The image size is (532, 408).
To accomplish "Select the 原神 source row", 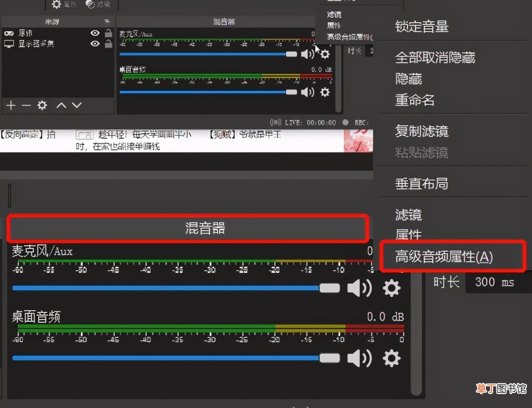I will [58, 33].
